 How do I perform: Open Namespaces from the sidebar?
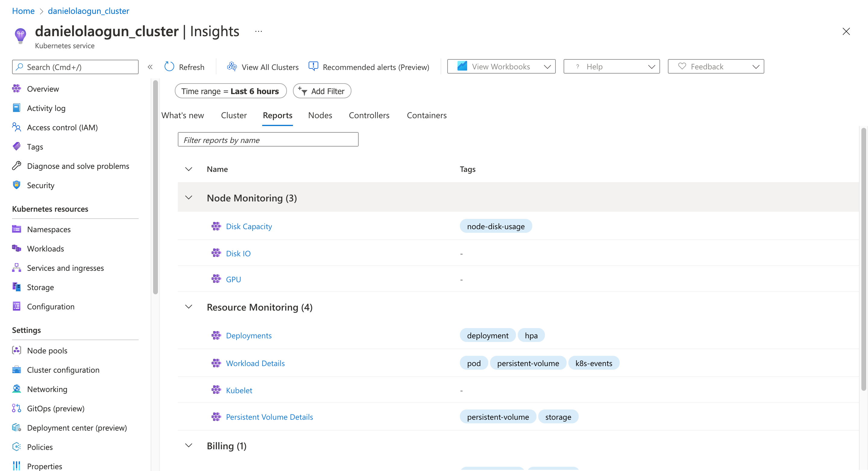pos(49,229)
